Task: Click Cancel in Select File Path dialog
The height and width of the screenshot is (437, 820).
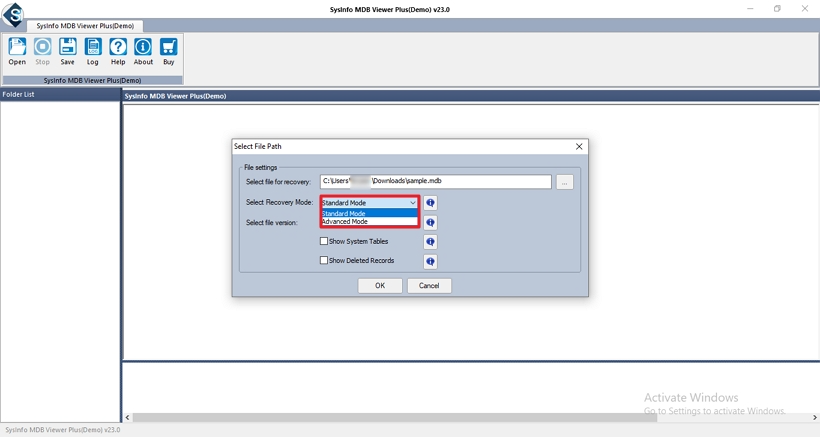Action: (x=429, y=285)
